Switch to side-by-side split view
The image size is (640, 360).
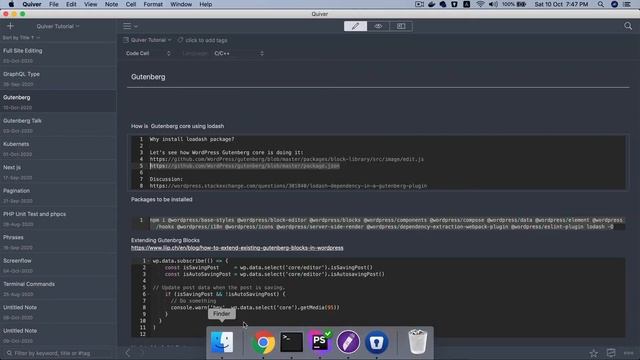[x=401, y=26]
